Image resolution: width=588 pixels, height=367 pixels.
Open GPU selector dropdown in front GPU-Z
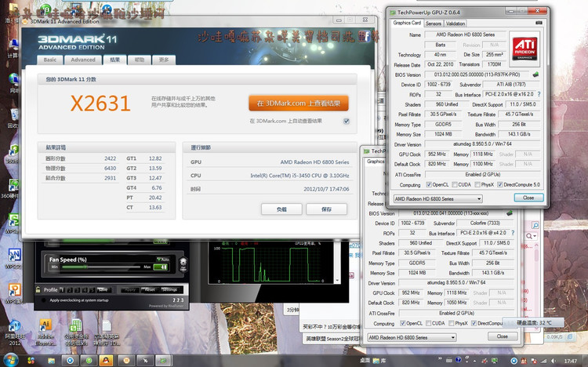[x=438, y=198]
